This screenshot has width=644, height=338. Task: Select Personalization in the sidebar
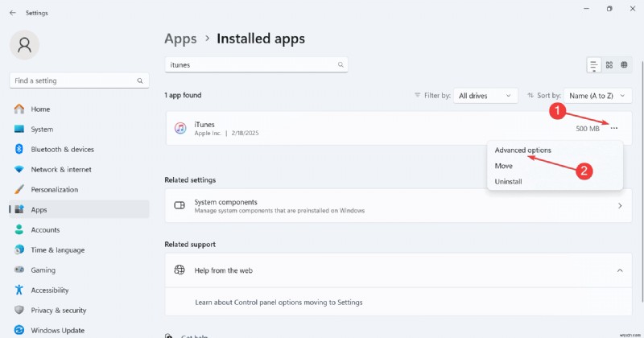79,189
